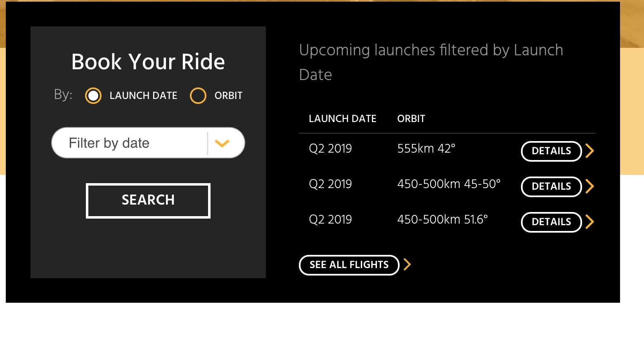Click the SEE ALL FLIGHTS button
644x358 pixels.
(x=349, y=265)
